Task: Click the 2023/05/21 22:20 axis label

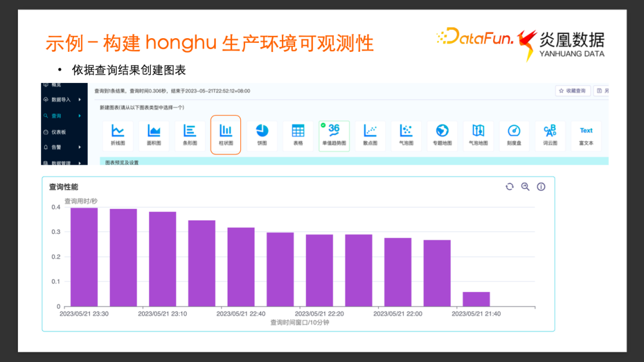Action: point(319,314)
